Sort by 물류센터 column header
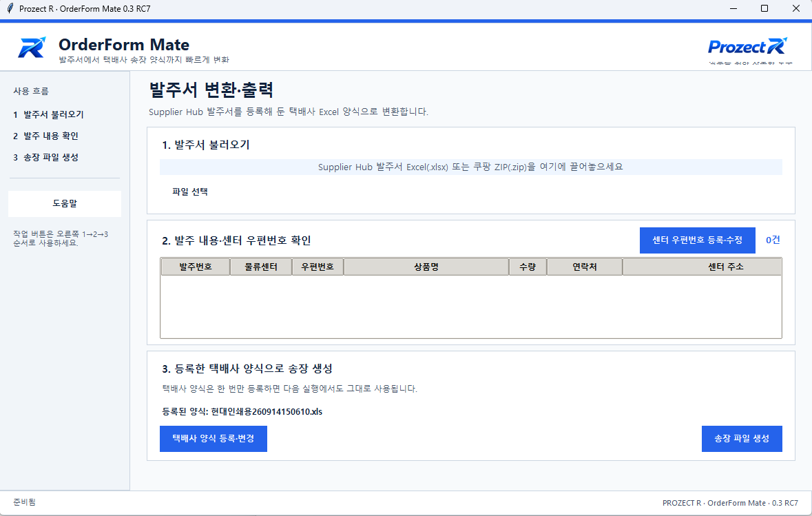 tap(261, 267)
